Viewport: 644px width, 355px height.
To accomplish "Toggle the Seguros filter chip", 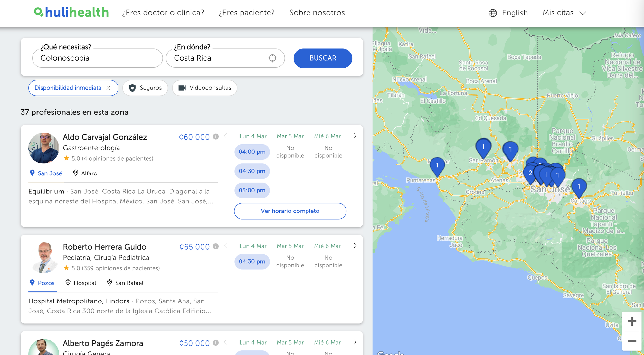I will 145,88.
